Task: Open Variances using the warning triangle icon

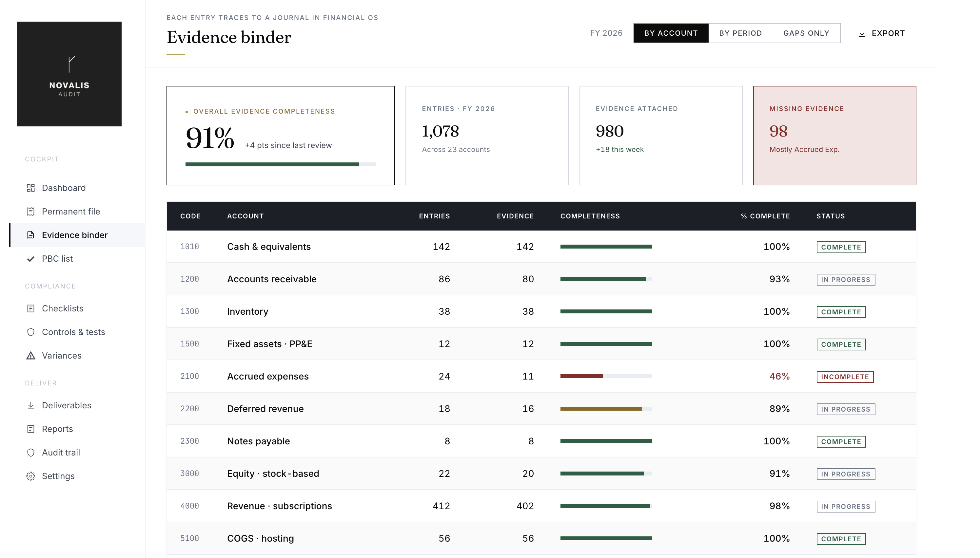Action: click(31, 356)
